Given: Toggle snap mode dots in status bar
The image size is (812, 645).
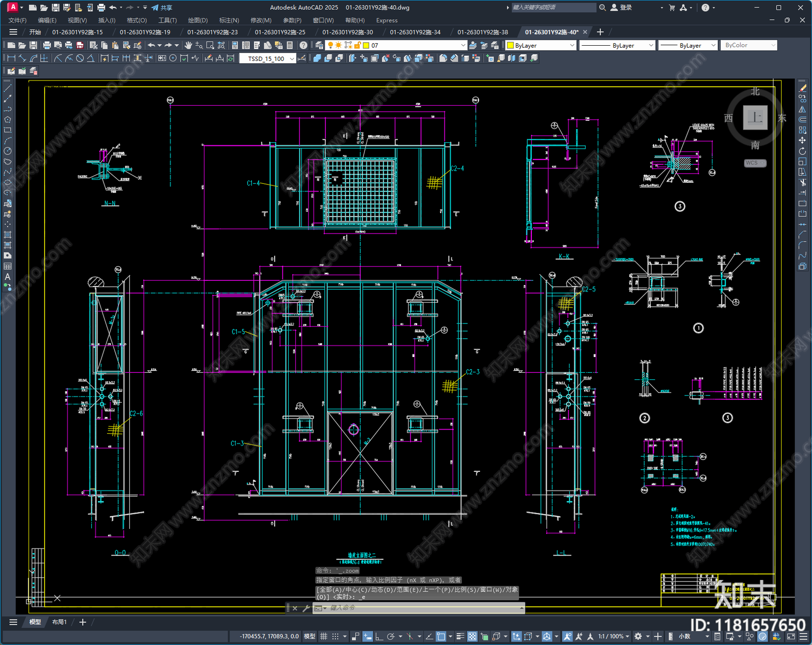Looking at the screenshot, I should 335,636.
